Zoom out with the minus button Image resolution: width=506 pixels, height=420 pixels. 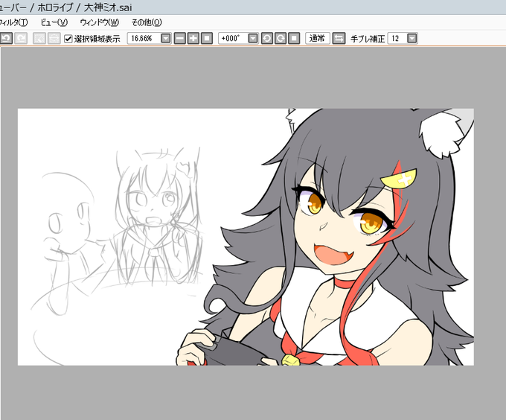pyautogui.click(x=180, y=39)
